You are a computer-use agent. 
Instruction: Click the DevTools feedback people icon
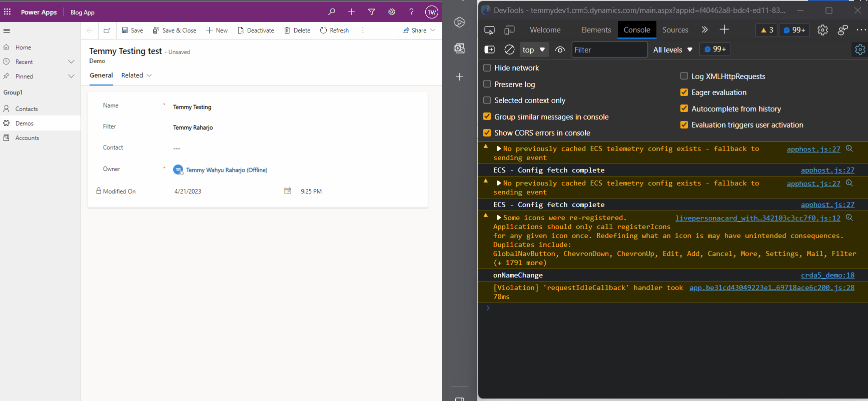click(x=842, y=30)
